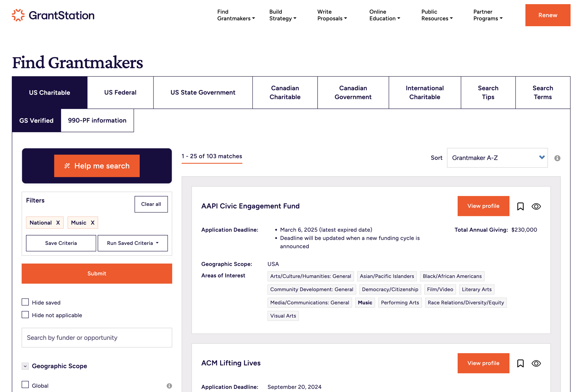580x392 pixels.
Task: Click eye icon for ACM Lifting Lives
Action: pyautogui.click(x=536, y=363)
